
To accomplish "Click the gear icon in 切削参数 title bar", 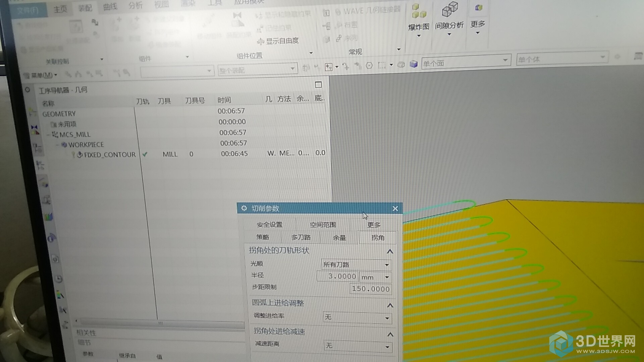I will click(244, 208).
